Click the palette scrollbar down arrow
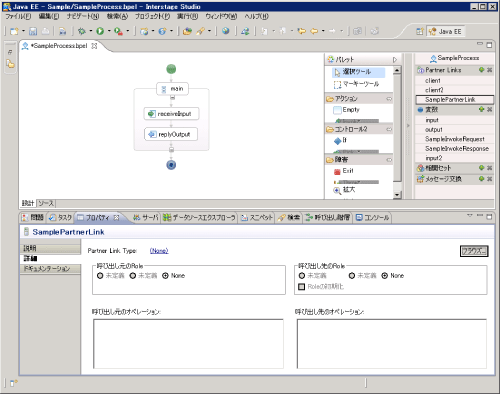This screenshot has height=394, width=500. tap(397, 195)
